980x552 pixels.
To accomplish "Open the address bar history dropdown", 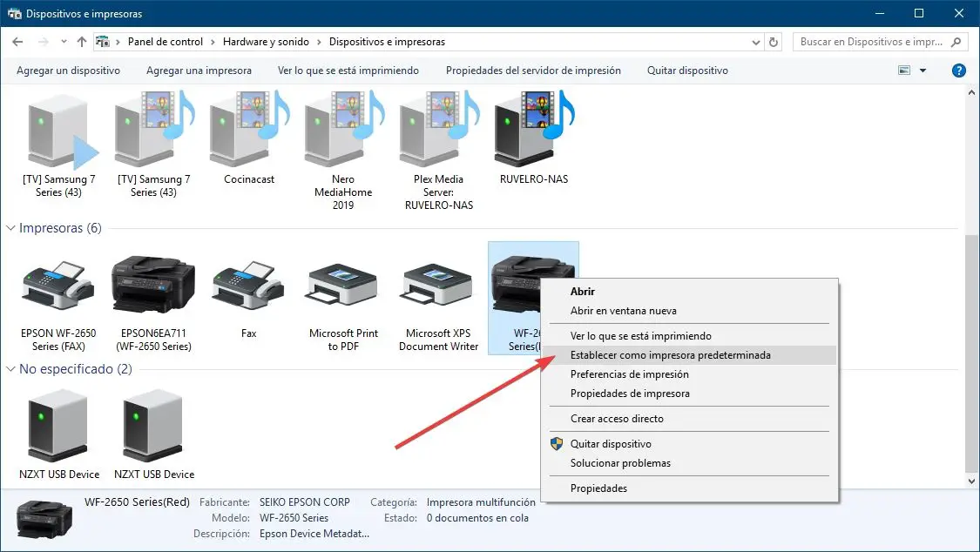I will [x=755, y=42].
